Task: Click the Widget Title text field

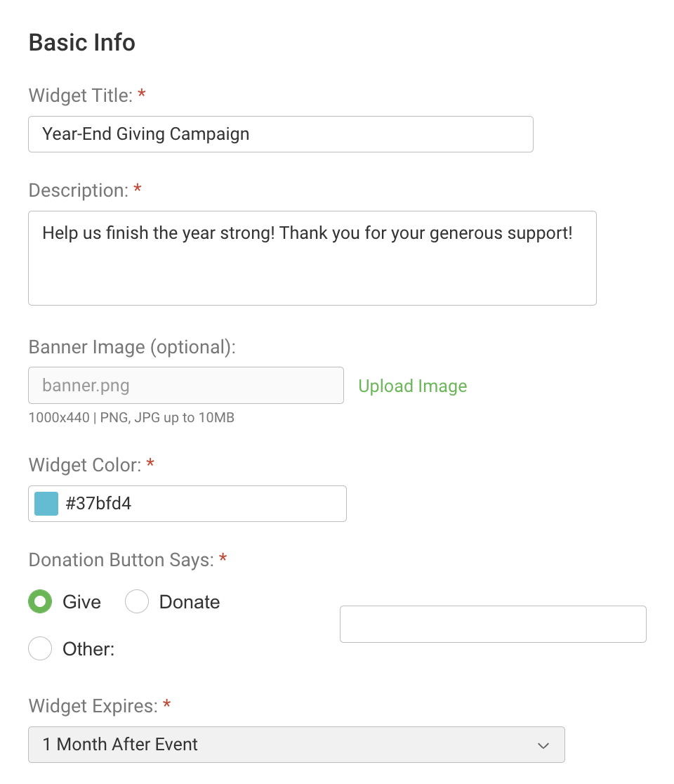Action: (x=281, y=134)
